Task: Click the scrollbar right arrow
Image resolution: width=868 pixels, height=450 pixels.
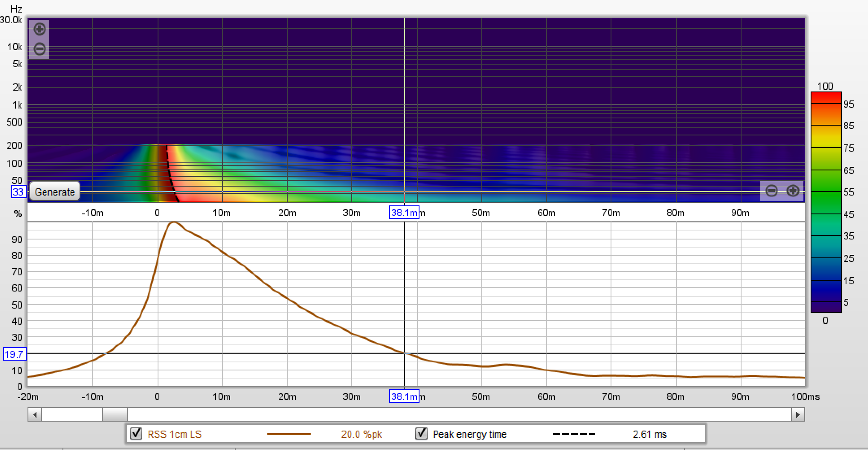Action: [x=797, y=415]
